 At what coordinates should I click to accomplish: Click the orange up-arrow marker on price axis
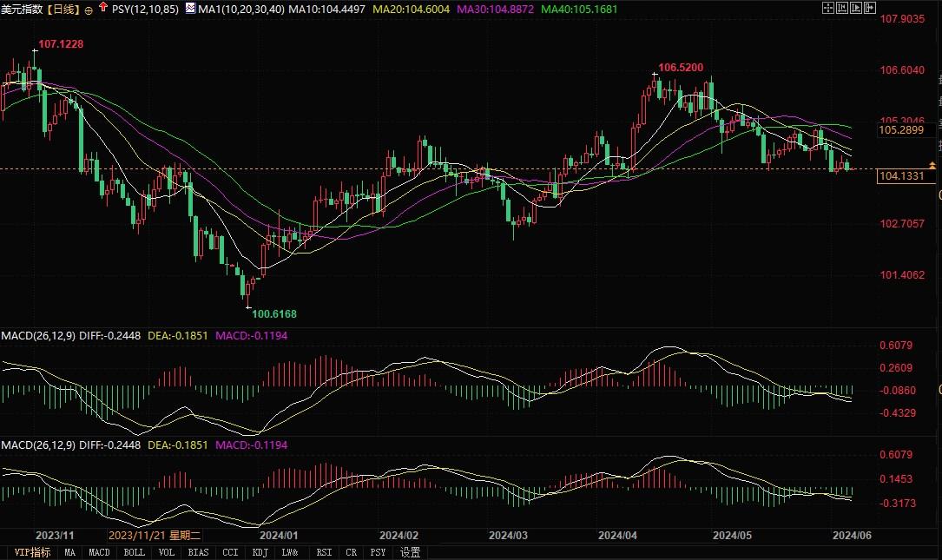(x=932, y=164)
